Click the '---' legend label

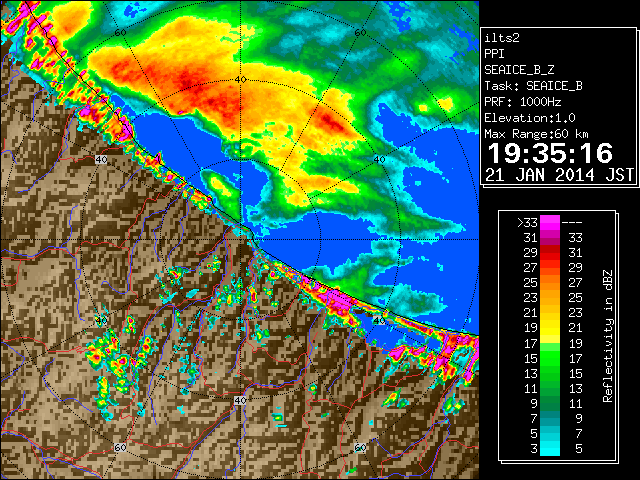click(572, 223)
